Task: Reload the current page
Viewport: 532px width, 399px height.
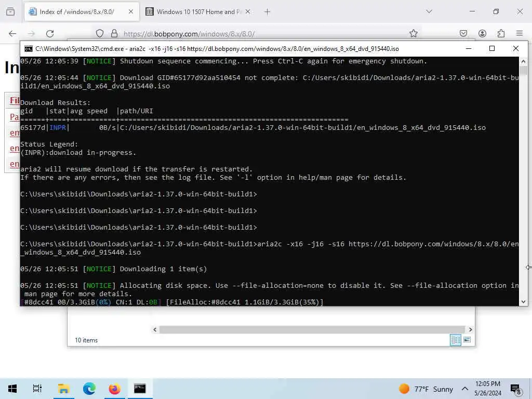Action: (x=50, y=34)
